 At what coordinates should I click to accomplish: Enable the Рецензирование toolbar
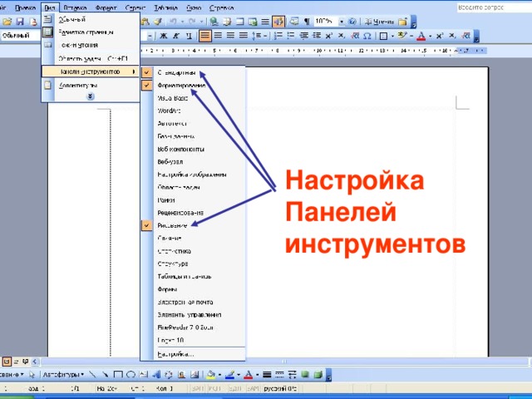(193, 213)
